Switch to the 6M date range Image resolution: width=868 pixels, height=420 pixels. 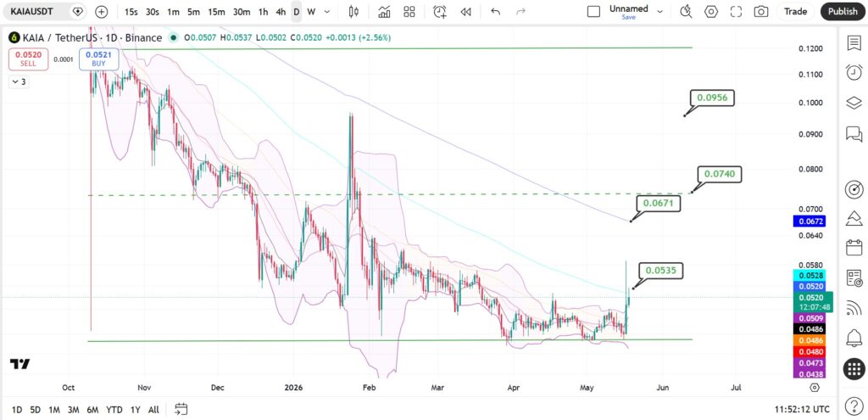point(92,410)
